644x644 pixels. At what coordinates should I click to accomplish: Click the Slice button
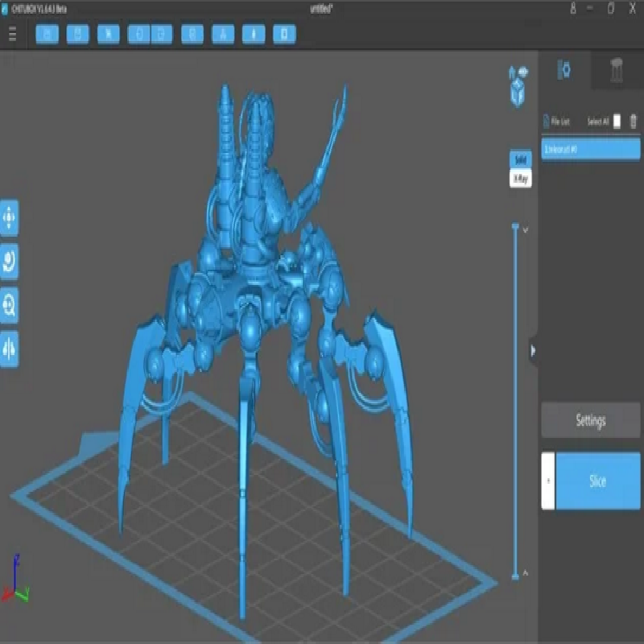597,481
